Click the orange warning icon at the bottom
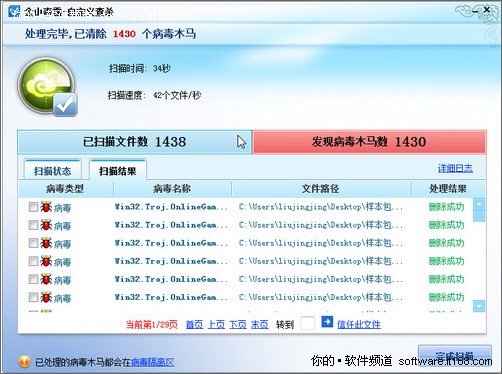The height and width of the screenshot is (374, 502). [x=24, y=362]
